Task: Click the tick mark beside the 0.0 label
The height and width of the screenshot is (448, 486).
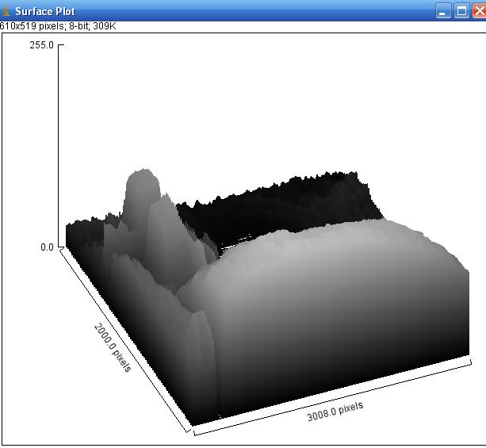Action: point(61,247)
